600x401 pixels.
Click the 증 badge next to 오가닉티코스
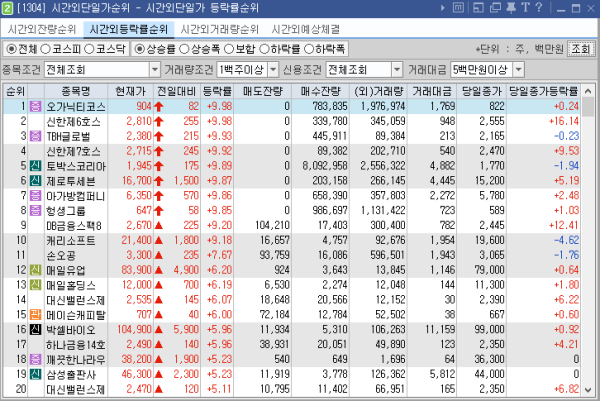click(36, 106)
